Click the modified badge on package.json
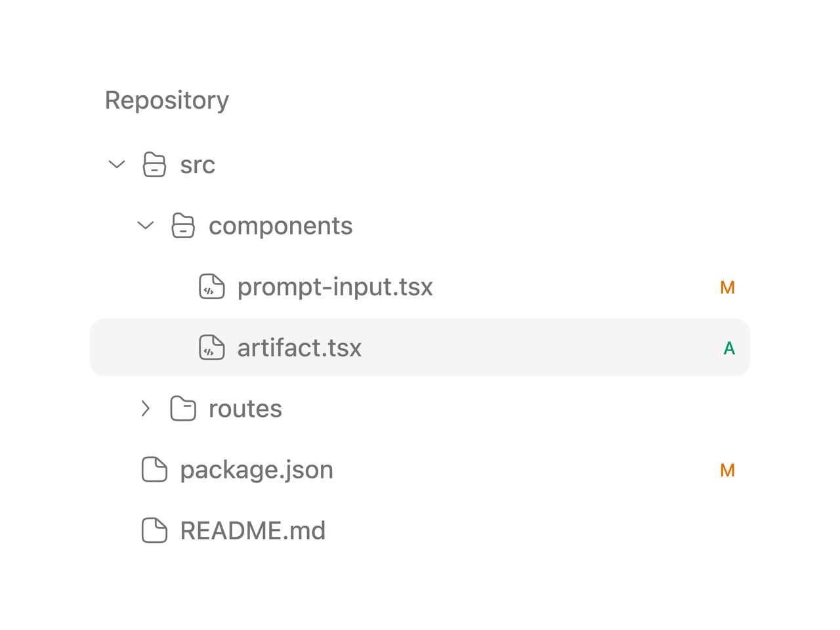This screenshot has height=630, width=840. 727,470
